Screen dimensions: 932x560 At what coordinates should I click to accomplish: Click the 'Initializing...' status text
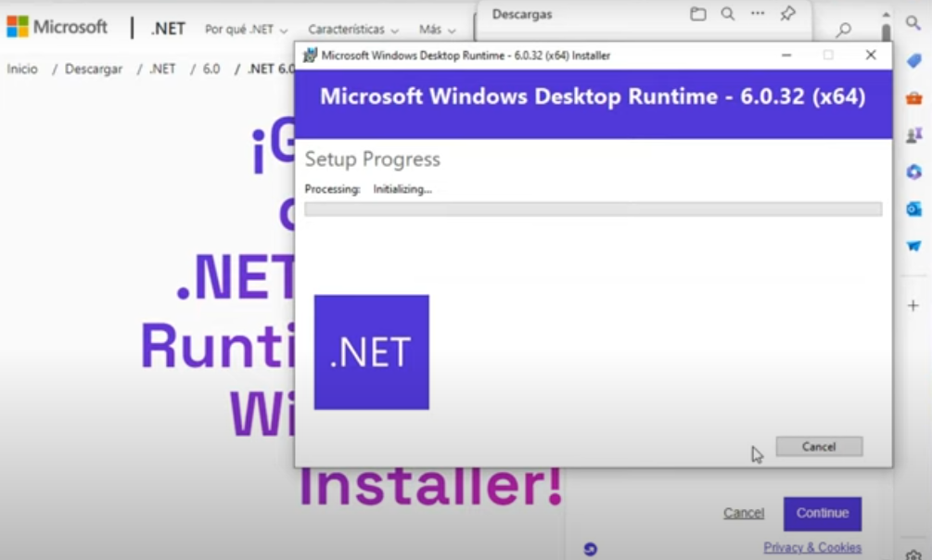point(402,189)
